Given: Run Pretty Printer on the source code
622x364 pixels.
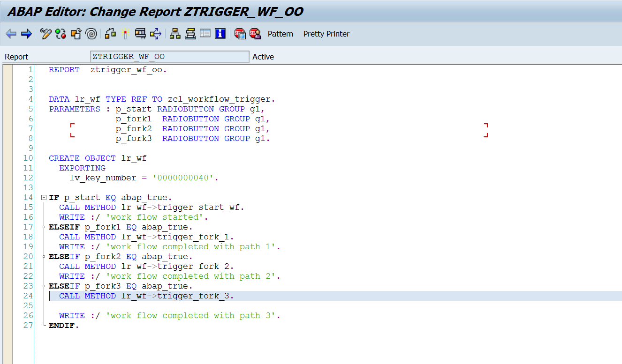Looking at the screenshot, I should (326, 33).
